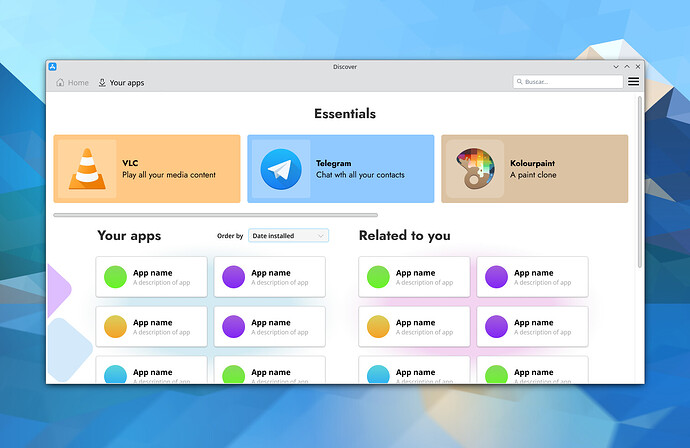Viewport: 690px width, 448px height.
Task: Close the Discover window
Action: [x=638, y=67]
